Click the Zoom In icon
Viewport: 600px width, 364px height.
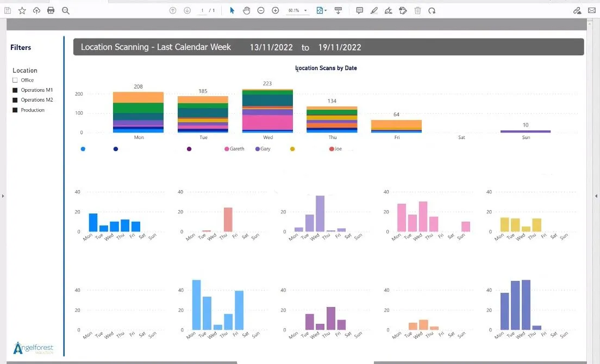tap(275, 10)
